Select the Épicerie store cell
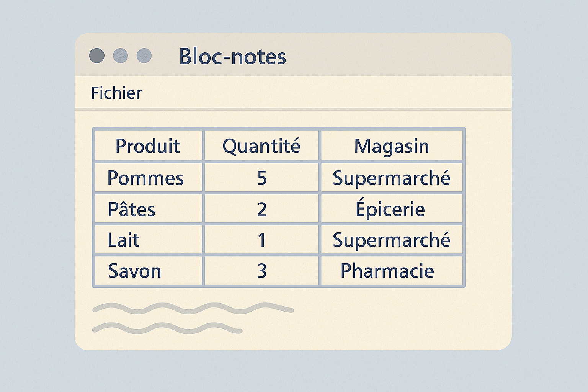 tap(390, 209)
